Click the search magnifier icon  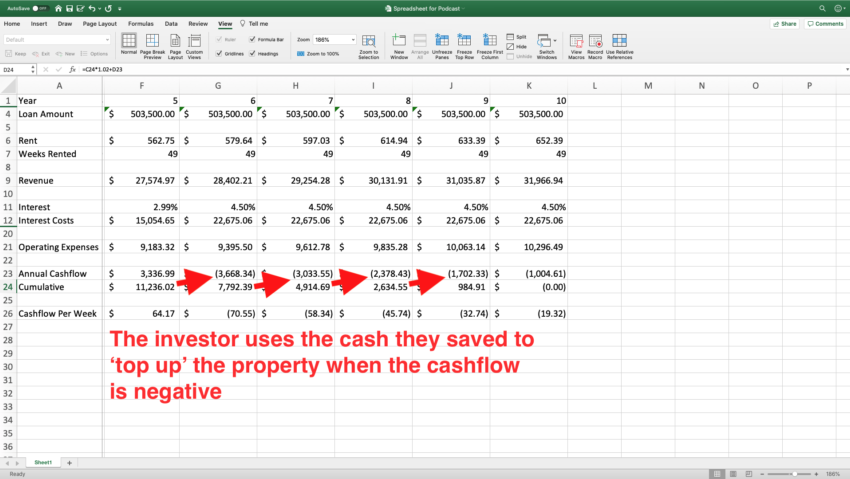[x=822, y=8]
